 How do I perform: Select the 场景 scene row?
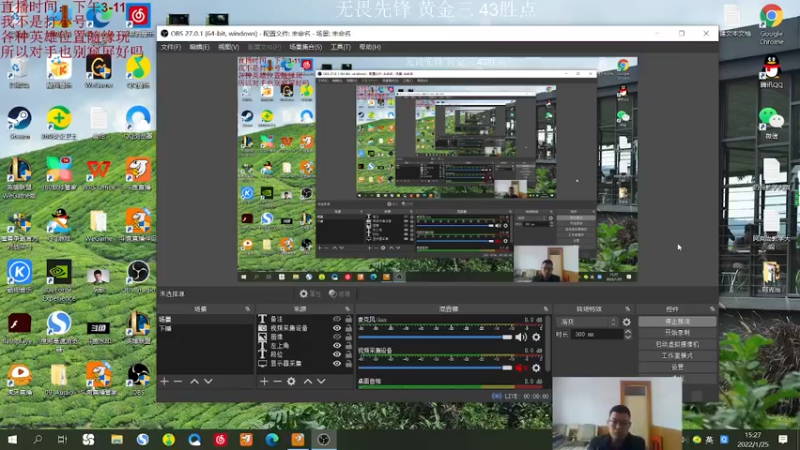point(206,319)
